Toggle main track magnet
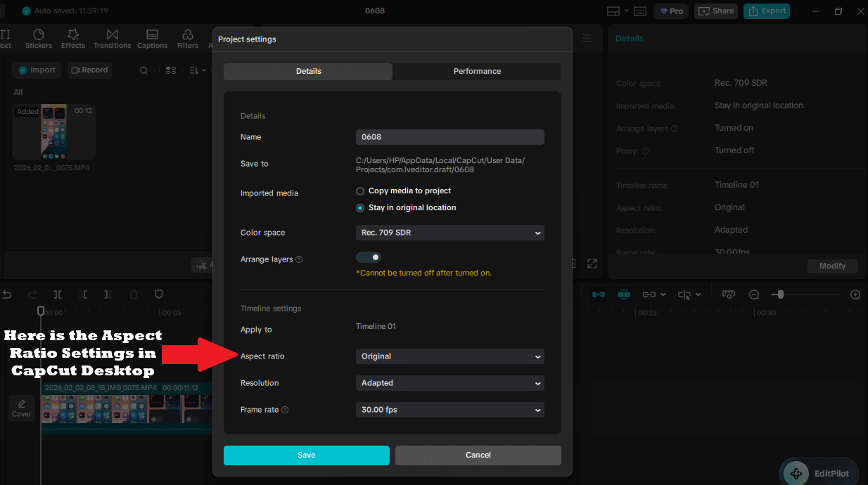 coord(599,295)
